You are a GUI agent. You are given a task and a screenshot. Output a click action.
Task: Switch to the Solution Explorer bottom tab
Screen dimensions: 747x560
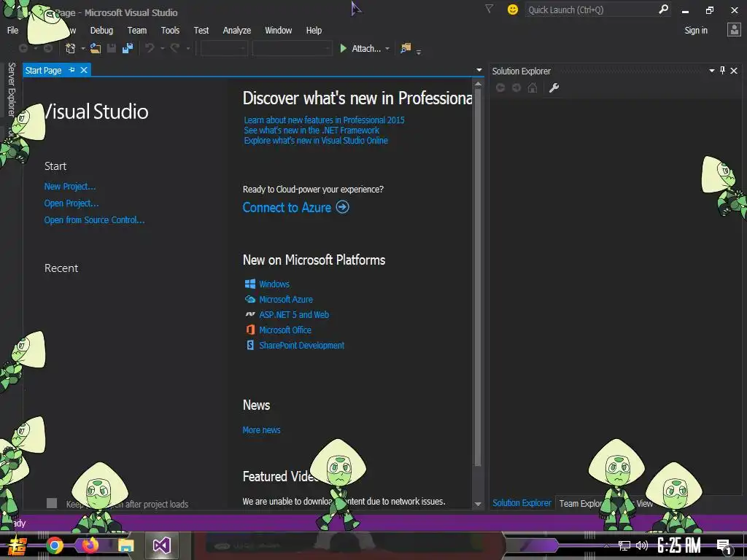click(522, 503)
